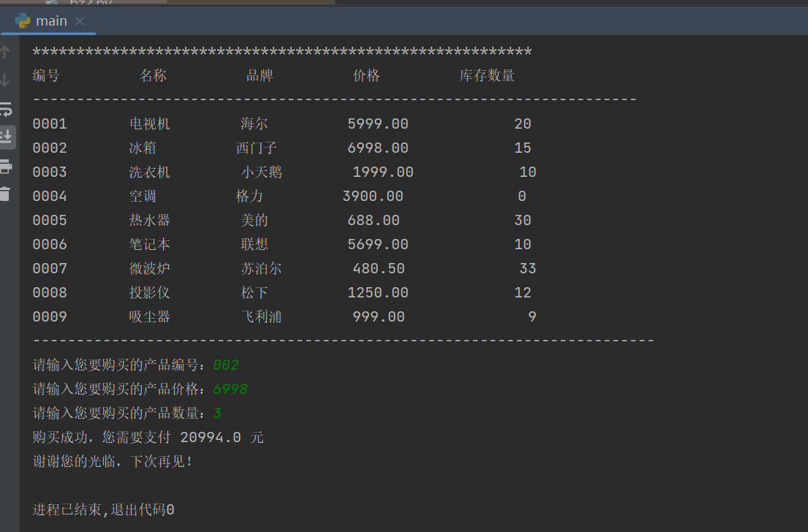The image size is (808, 532).
Task: Click product name 空调
Action: coord(143,197)
